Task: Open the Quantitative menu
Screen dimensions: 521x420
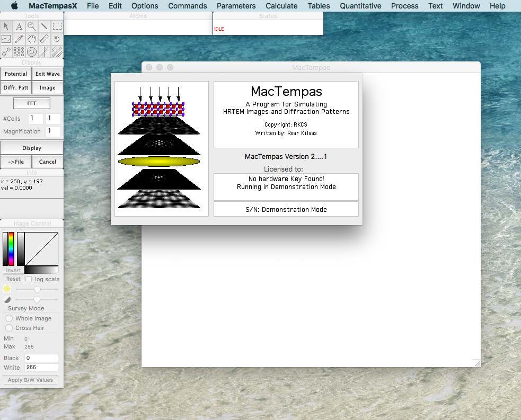Action: pos(360,6)
